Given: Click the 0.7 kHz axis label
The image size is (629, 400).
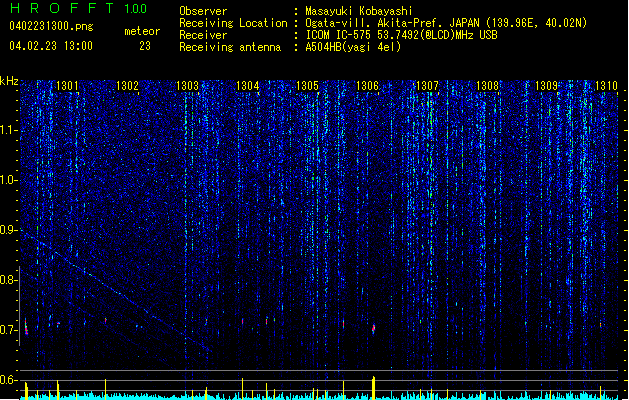Looking at the screenshot, I should tap(8, 330).
